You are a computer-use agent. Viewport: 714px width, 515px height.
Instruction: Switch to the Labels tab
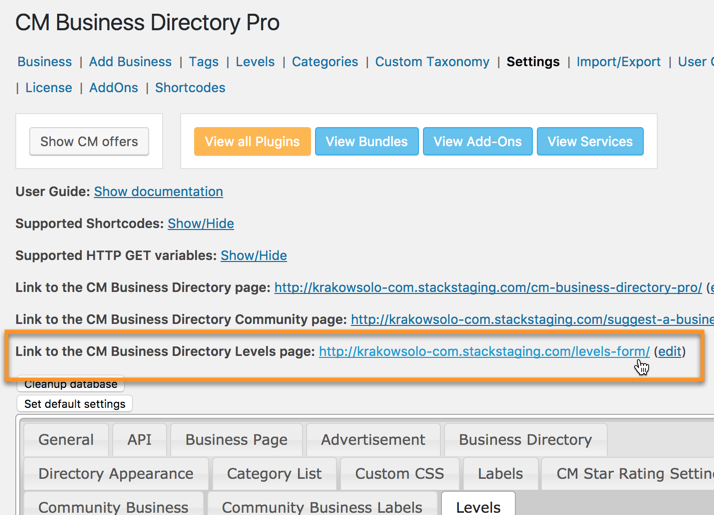[500, 474]
